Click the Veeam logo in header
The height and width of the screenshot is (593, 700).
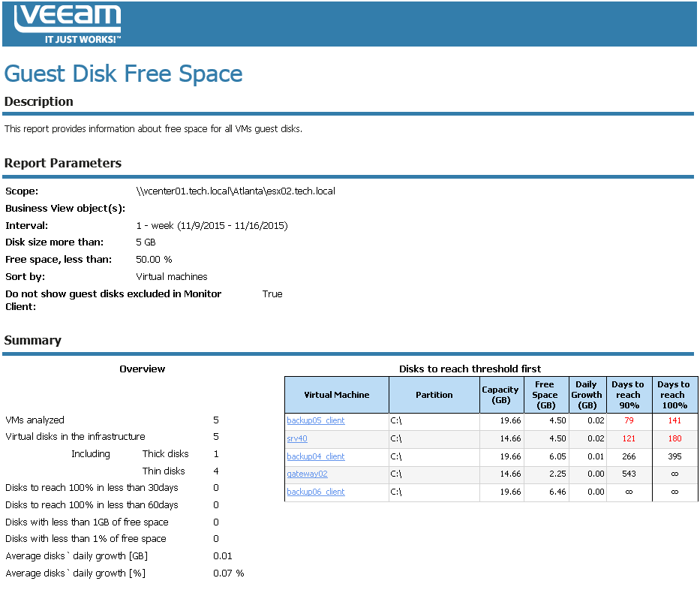click(68, 24)
